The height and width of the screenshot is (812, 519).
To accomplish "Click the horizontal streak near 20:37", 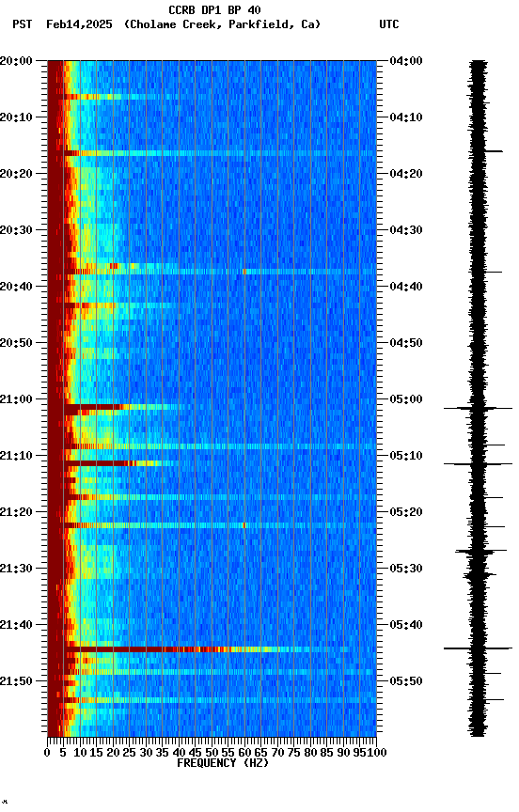I will [x=220, y=272].
